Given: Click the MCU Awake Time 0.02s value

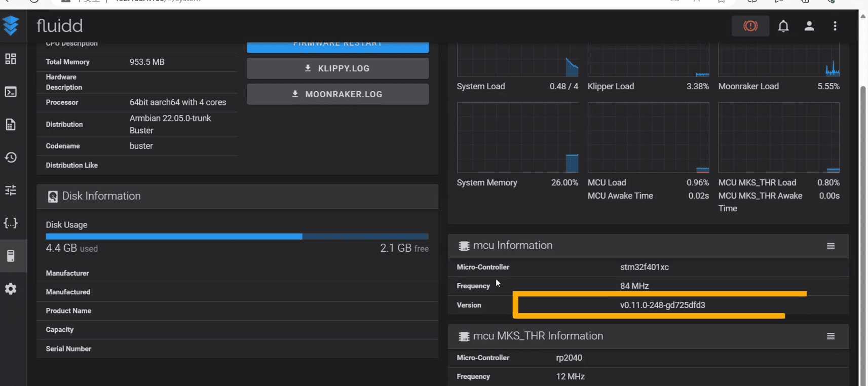Looking at the screenshot, I should click(x=698, y=196).
